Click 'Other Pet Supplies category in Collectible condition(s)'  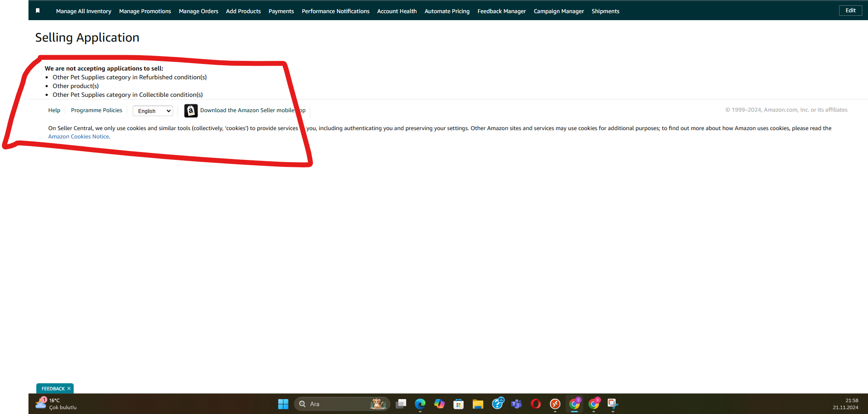click(x=128, y=95)
